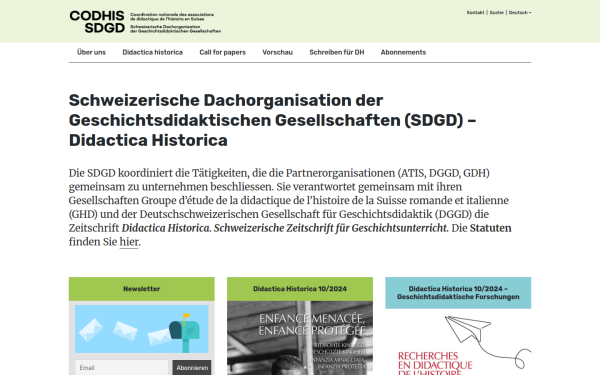The image size is (600, 375).
Task: Click the page heading Schweizerische Dachorganisation
Action: pos(272,120)
